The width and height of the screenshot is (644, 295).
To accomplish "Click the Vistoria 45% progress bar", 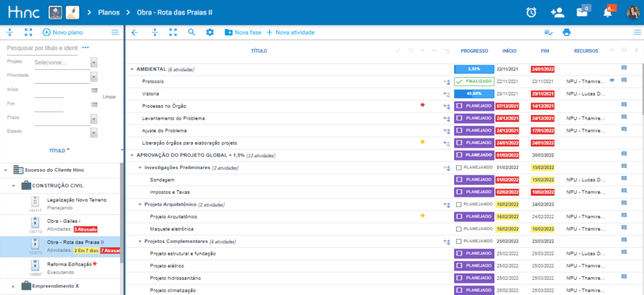I will click(473, 93).
